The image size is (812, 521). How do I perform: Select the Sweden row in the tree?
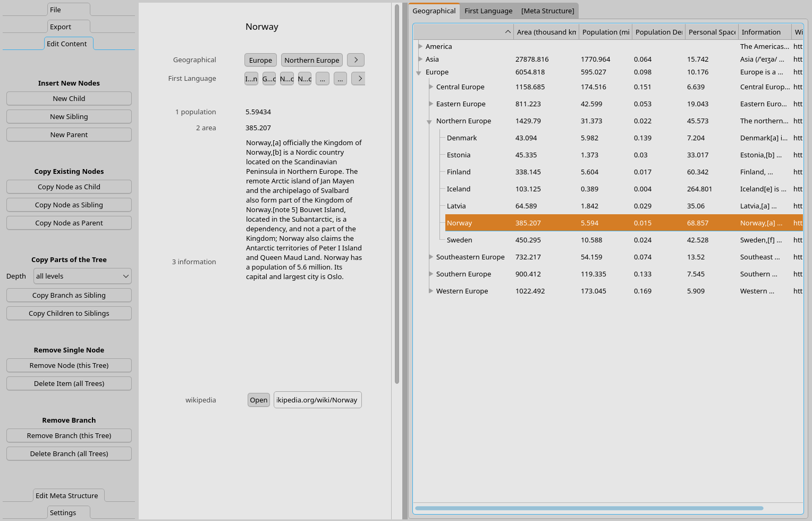coord(459,240)
